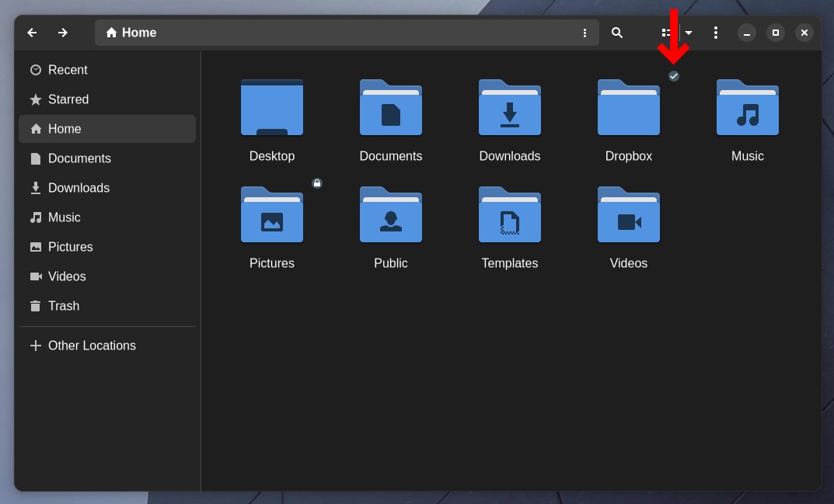Close the Files window
The height and width of the screenshot is (504, 834).
click(804, 33)
